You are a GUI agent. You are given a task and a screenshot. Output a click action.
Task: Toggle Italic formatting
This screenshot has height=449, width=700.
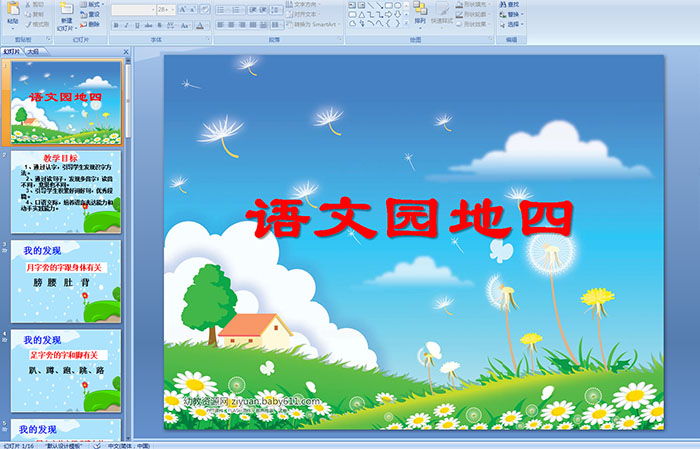127,25
